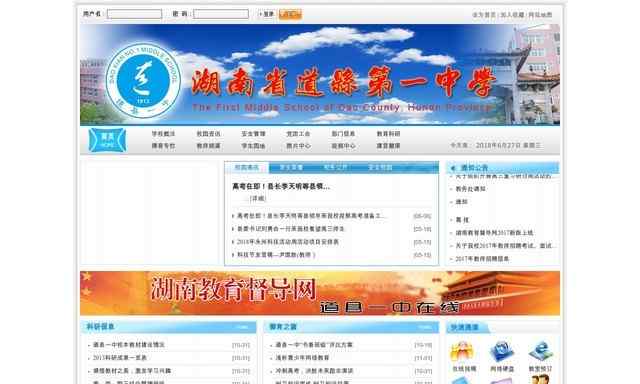Select the fourth tab in the news panel
This screenshot has height=384, width=640.
pos(380,167)
